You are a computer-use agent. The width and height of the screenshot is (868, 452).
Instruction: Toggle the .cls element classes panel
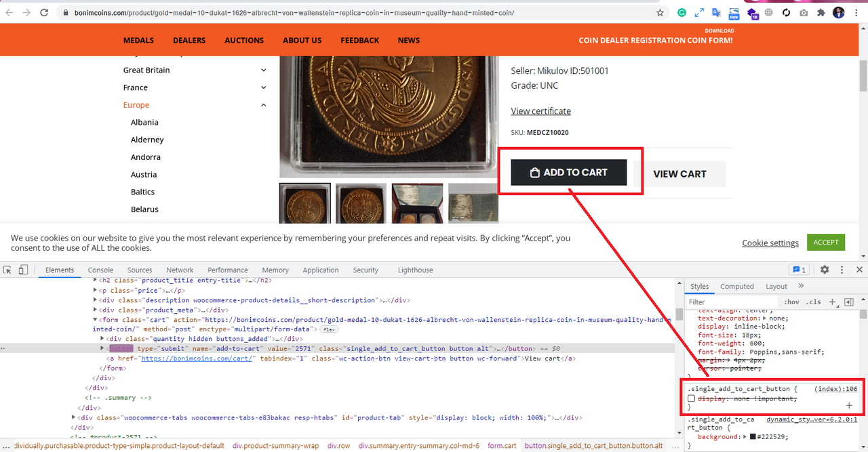[x=813, y=302]
